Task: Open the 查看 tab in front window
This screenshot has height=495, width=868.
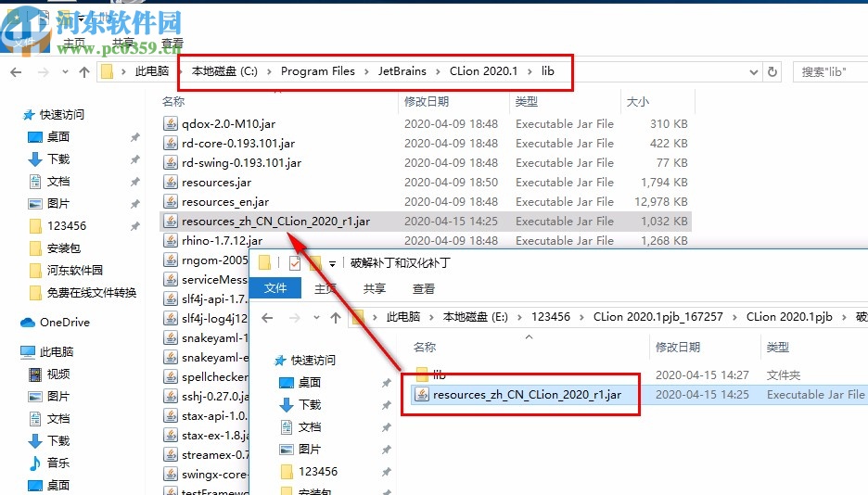Action: [x=424, y=288]
